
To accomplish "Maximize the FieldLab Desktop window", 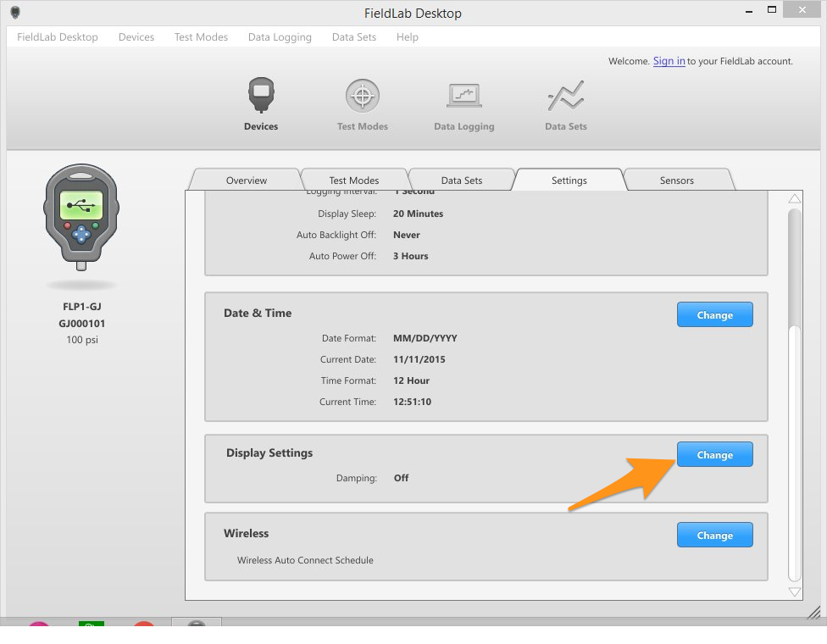I will click(x=772, y=9).
